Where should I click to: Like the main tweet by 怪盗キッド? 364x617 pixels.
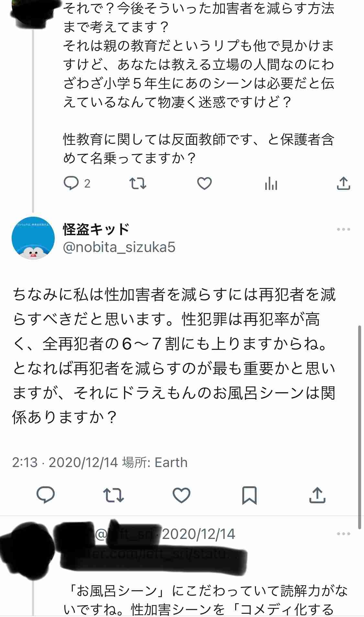pos(182,495)
